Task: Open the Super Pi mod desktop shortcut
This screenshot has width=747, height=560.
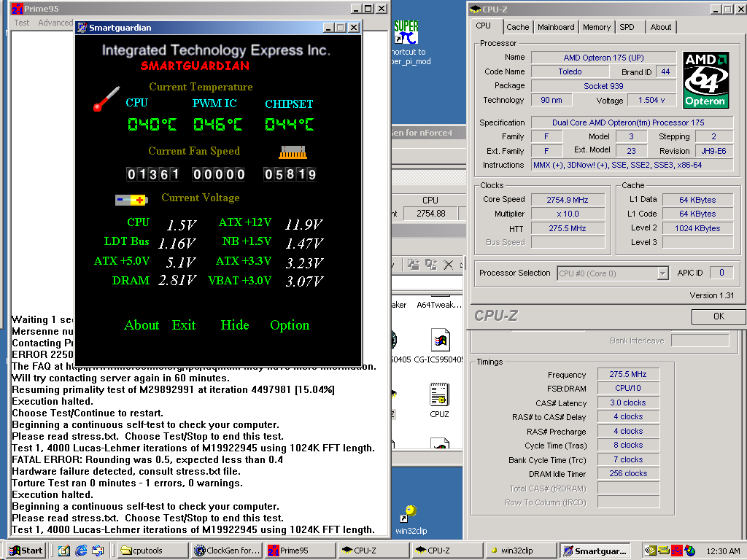Action: pyautogui.click(x=406, y=33)
